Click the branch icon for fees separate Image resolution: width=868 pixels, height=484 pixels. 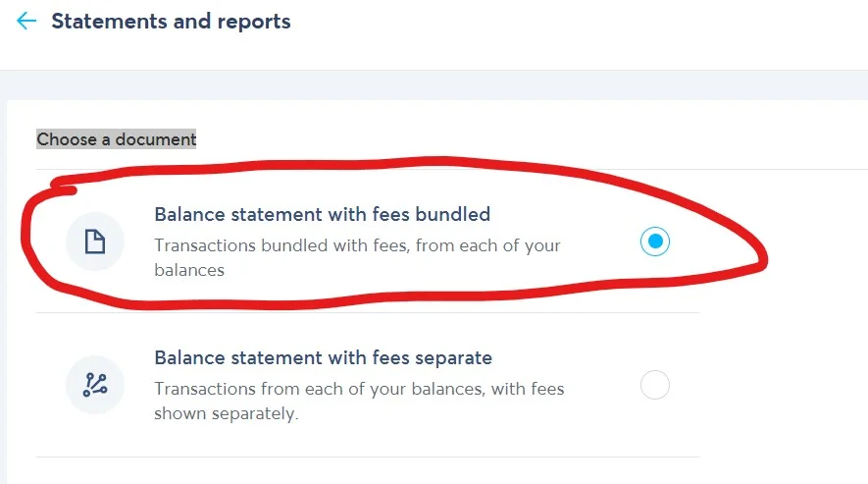click(x=95, y=385)
